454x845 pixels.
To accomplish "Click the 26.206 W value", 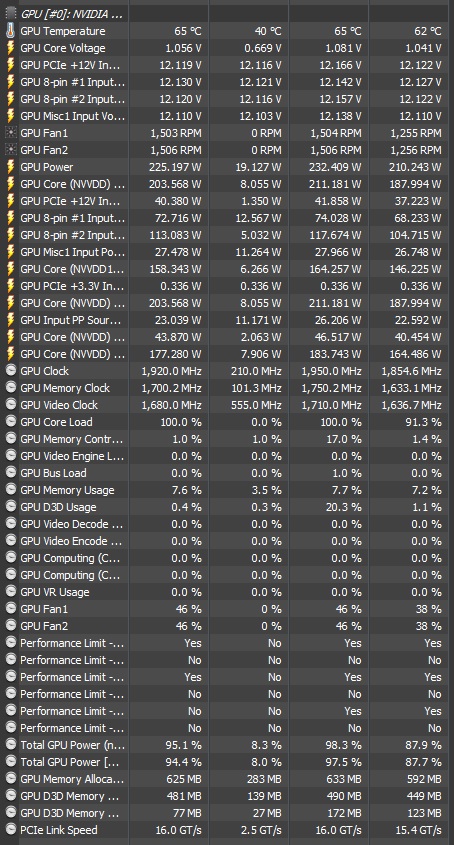I will [338, 320].
